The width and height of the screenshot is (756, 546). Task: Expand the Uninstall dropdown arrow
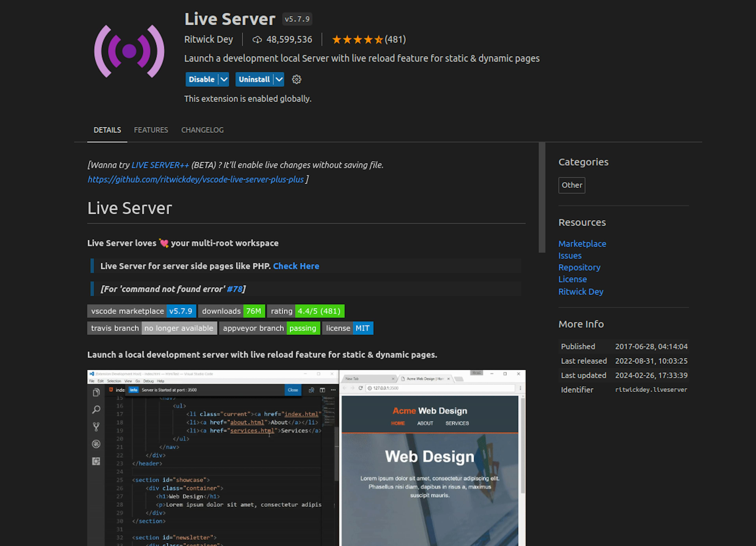[x=279, y=79]
